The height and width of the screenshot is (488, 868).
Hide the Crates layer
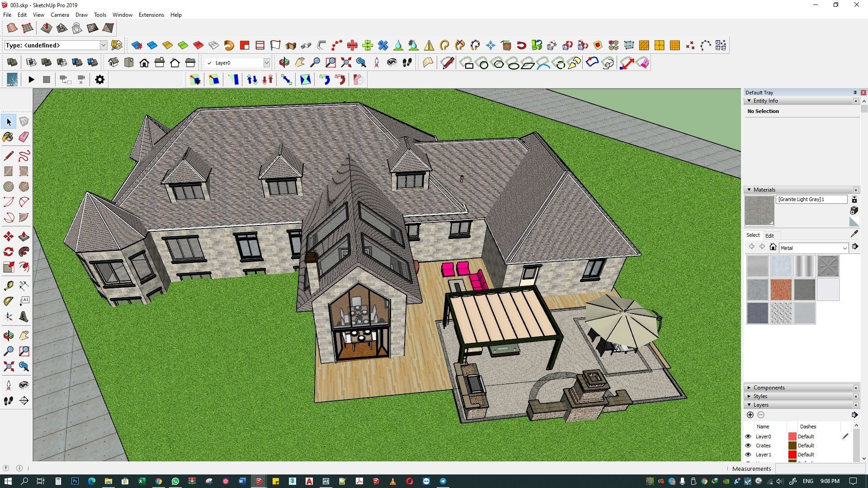point(748,446)
